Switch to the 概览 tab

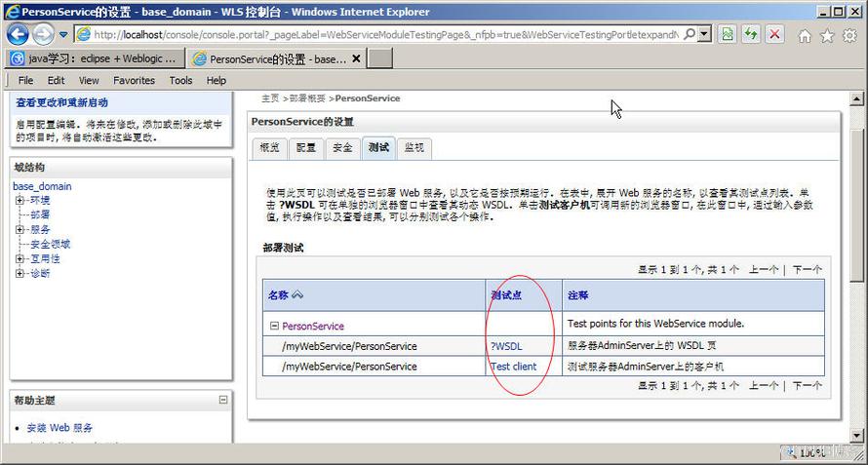[x=269, y=148]
